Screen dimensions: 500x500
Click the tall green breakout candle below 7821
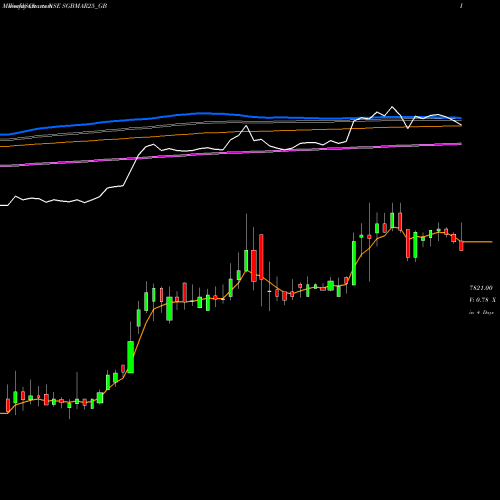click(131, 357)
